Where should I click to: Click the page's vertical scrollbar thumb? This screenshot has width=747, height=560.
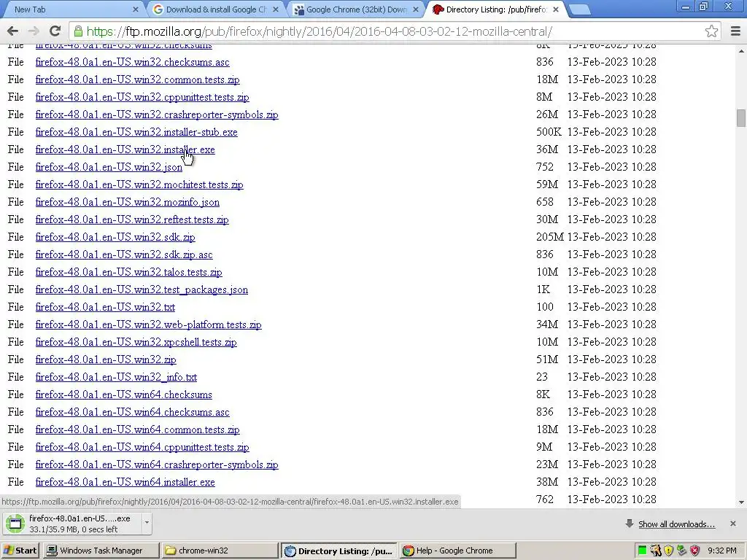741,118
